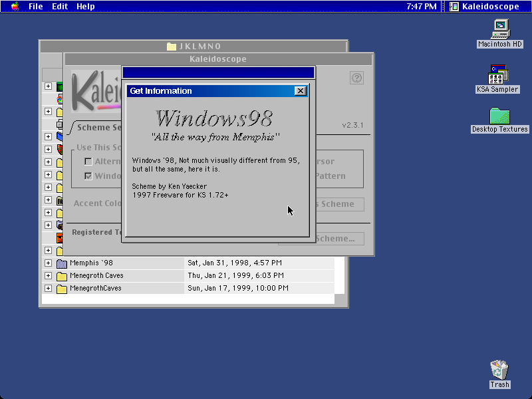Click date "Sun, Jan 17, 1999, 10:00 PM"
The height and width of the screenshot is (399, 532).
pyautogui.click(x=238, y=288)
